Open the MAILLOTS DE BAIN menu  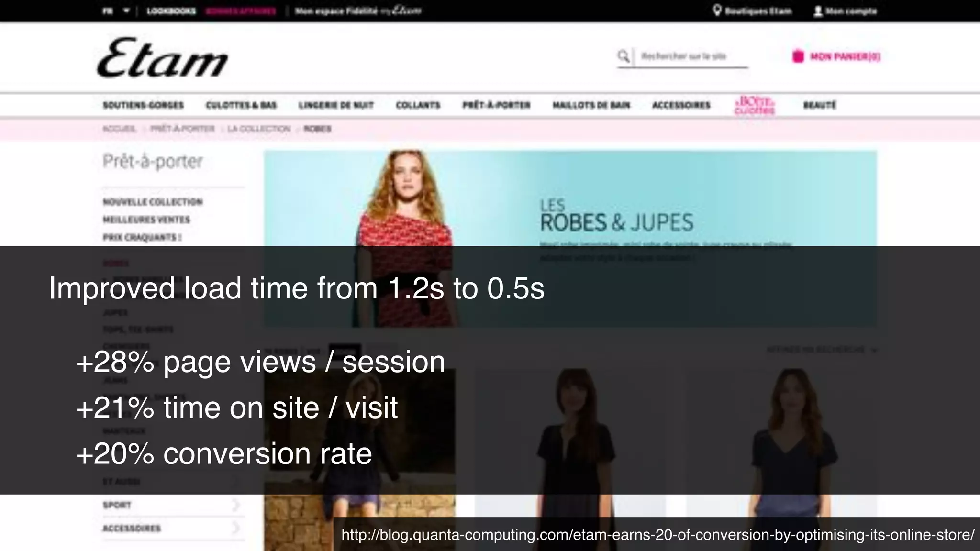[x=591, y=105]
